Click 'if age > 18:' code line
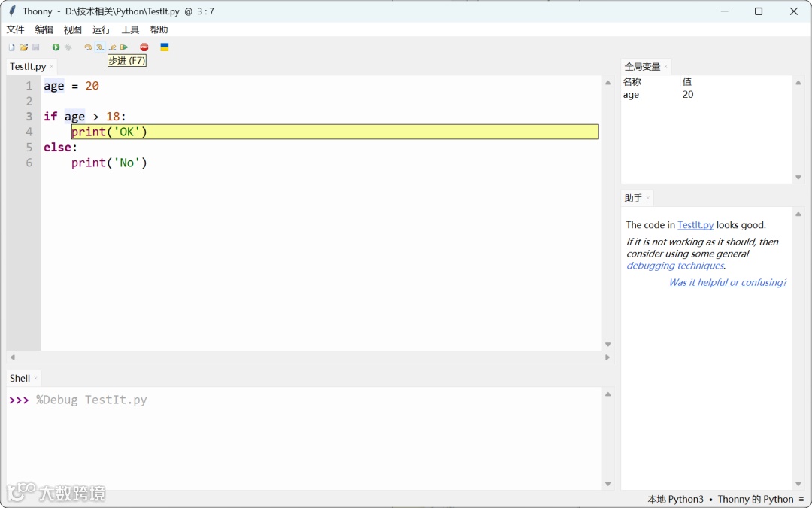The width and height of the screenshot is (812, 508). [85, 116]
